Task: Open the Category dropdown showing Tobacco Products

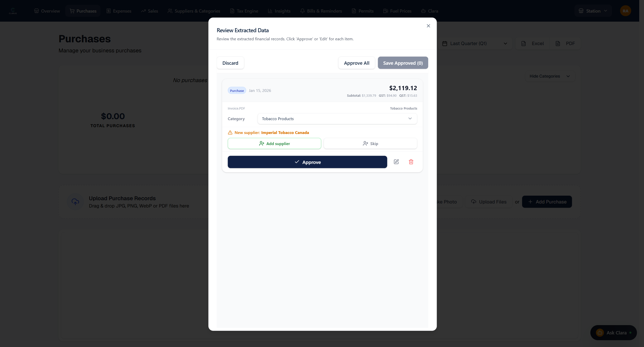Action: tap(337, 119)
